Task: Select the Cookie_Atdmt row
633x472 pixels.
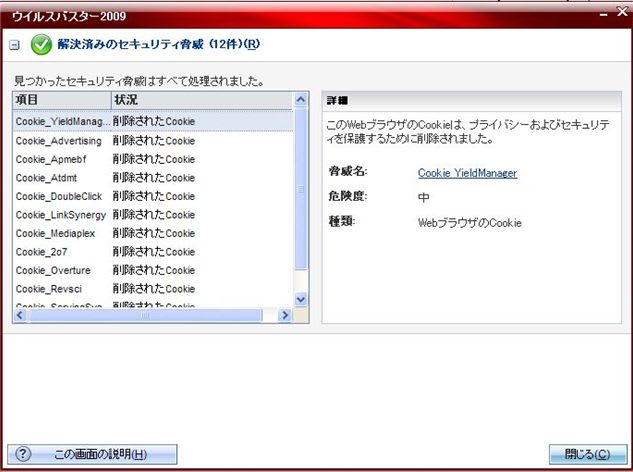Action: 153,178
